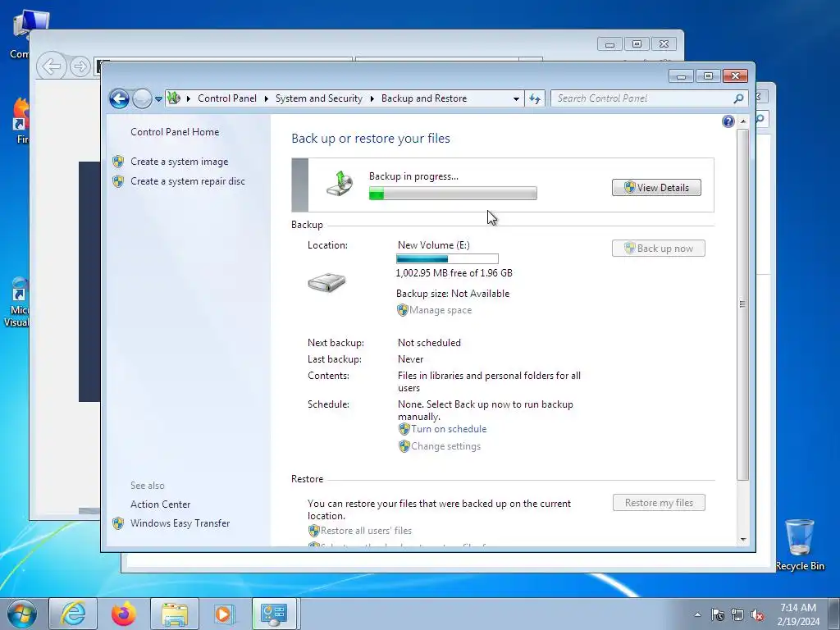Click Back up or restore your files heading
This screenshot has width=840, height=630.
coord(371,138)
